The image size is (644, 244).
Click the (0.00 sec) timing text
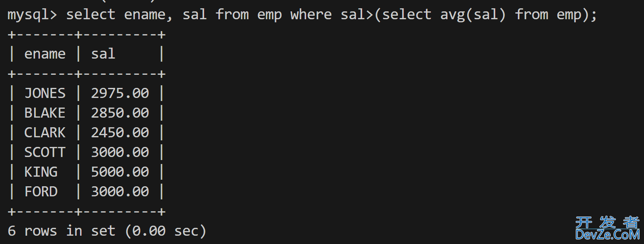point(165,231)
